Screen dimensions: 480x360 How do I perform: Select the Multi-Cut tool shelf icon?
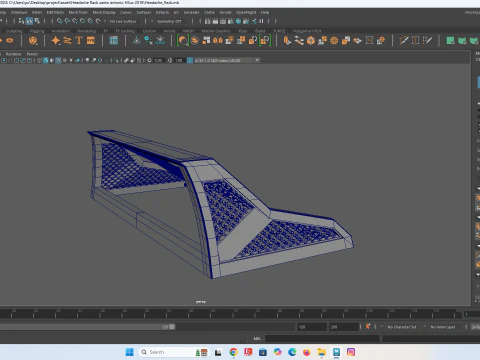point(404,41)
